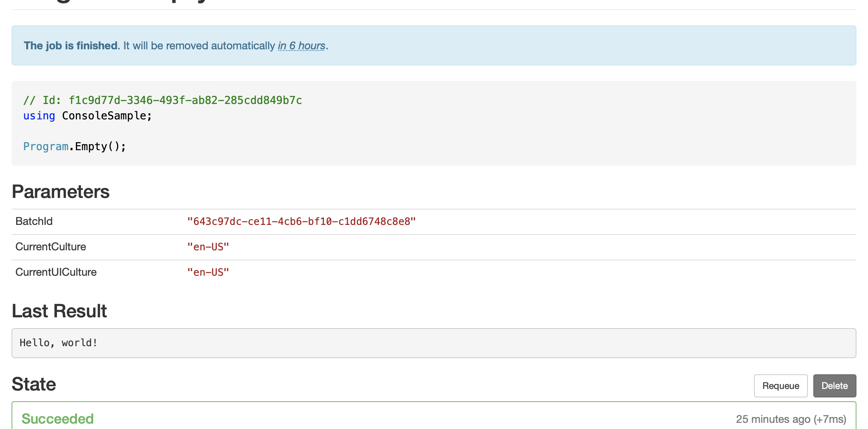This screenshot has width=868, height=429.
Task: Select the BatchId parameter label
Action: [x=34, y=221]
